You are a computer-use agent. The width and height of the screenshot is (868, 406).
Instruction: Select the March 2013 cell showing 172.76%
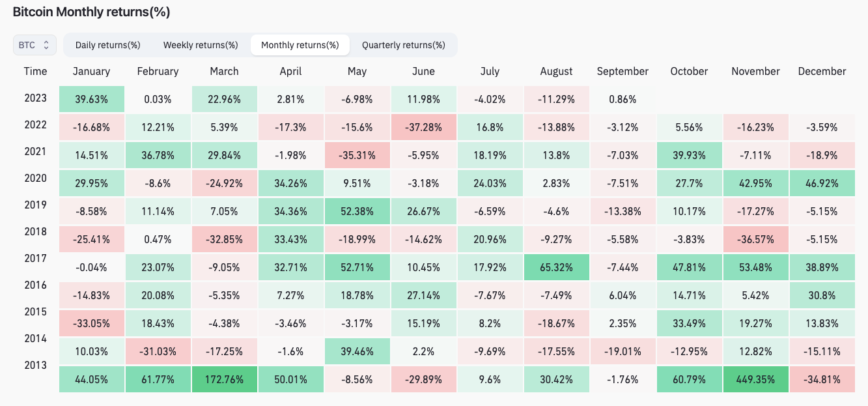click(225, 379)
